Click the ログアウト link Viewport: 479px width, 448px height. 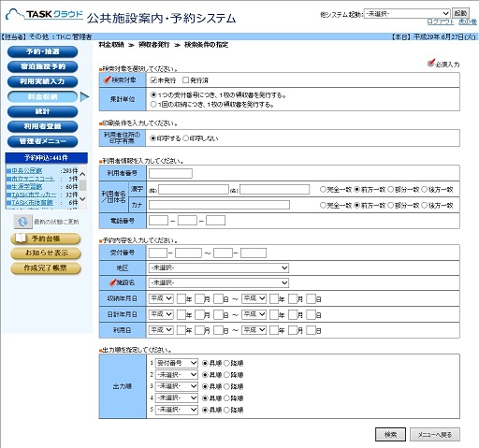[x=441, y=22]
